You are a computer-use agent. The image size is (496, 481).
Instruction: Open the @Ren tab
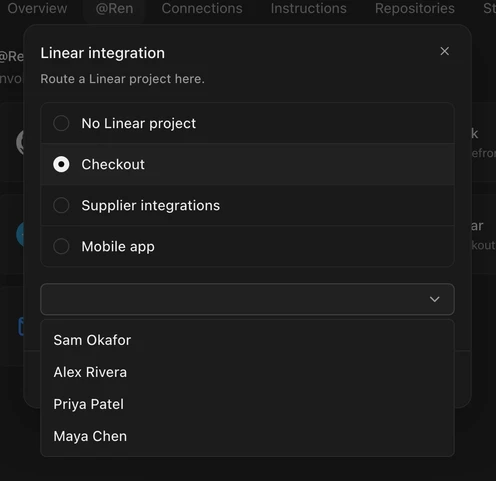click(x=114, y=8)
